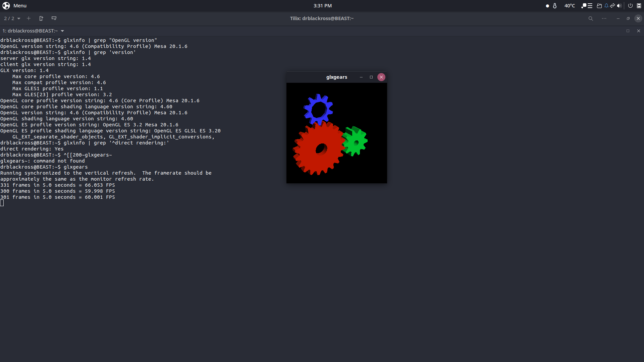Split the terminal down using the split icon

(x=54, y=18)
